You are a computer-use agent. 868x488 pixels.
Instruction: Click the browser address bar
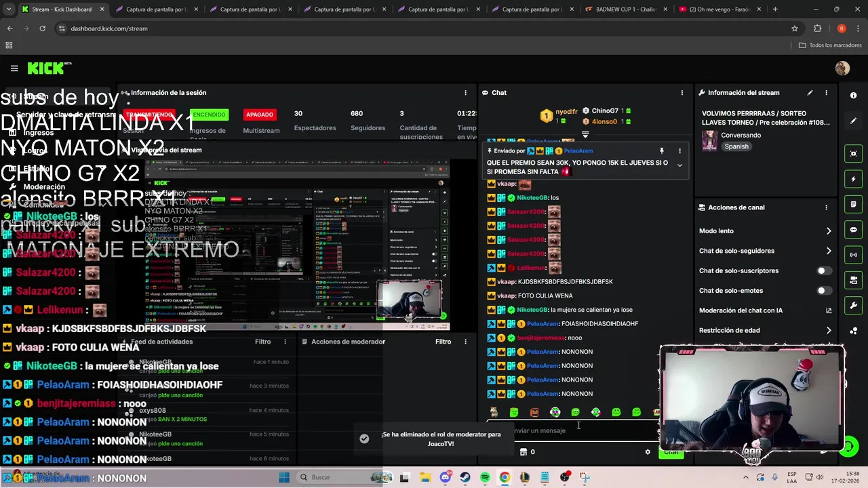point(420,28)
